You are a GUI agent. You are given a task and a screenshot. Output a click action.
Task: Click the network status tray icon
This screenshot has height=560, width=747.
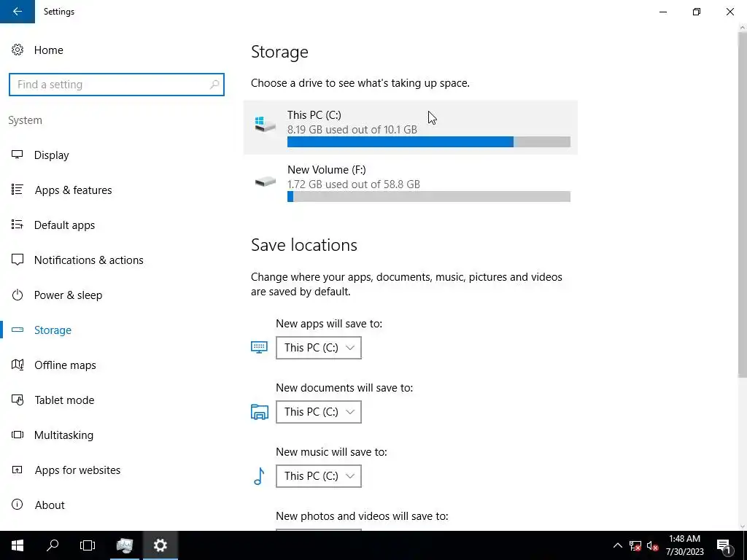[635, 545]
